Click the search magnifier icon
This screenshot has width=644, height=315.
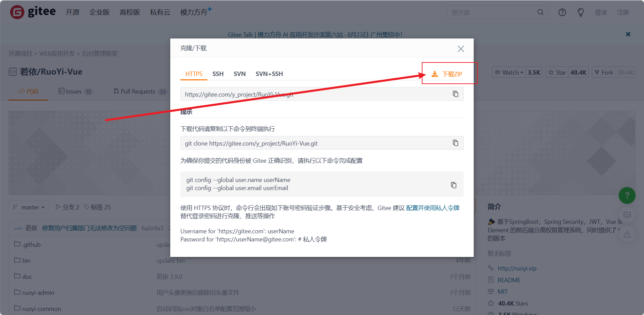point(540,12)
